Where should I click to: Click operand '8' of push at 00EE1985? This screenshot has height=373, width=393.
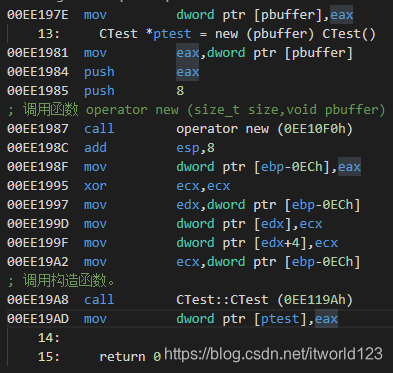pyautogui.click(x=180, y=91)
